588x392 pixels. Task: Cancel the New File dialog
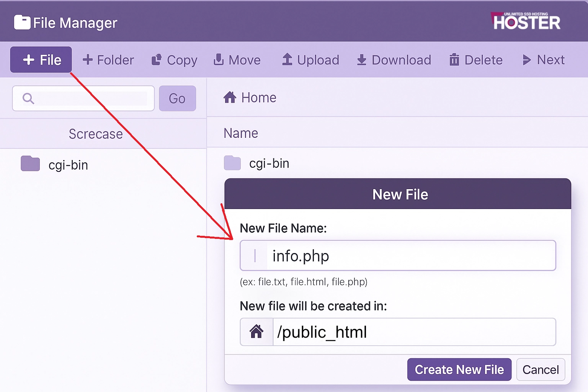coord(541,369)
